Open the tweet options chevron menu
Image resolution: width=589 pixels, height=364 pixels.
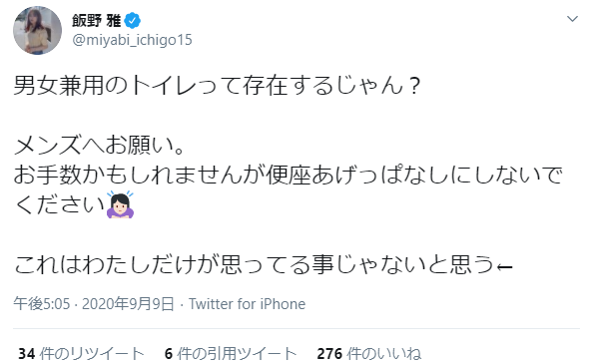pos(572,19)
